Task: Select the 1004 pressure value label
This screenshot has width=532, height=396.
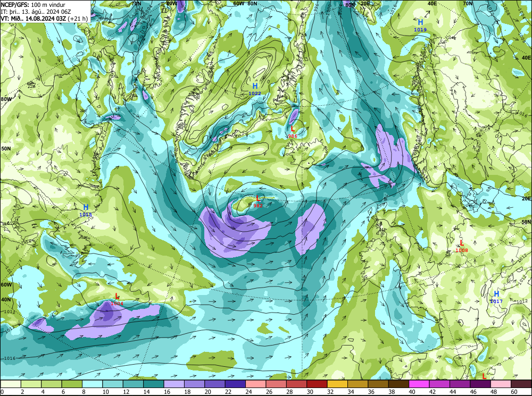Action: tap(117, 304)
